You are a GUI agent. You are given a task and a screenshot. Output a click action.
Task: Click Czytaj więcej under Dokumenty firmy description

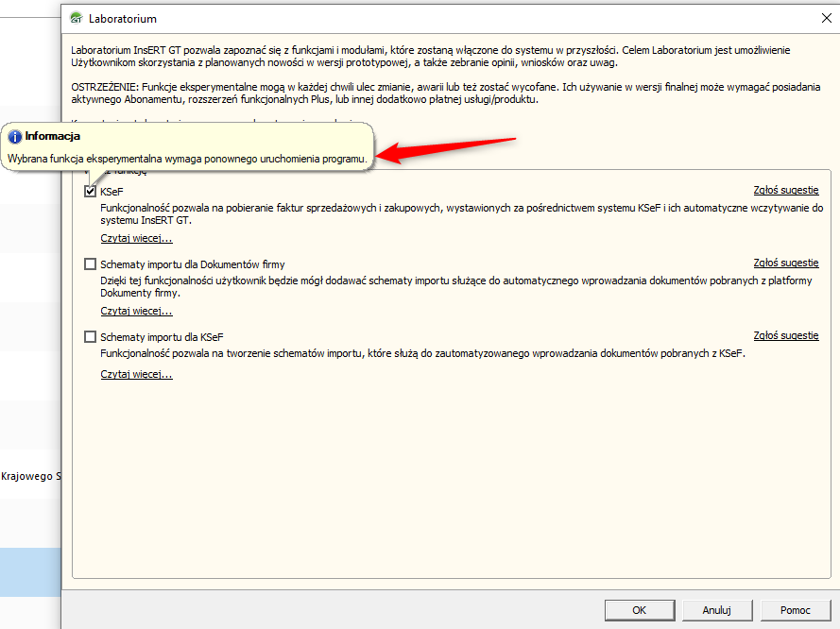[x=136, y=311]
